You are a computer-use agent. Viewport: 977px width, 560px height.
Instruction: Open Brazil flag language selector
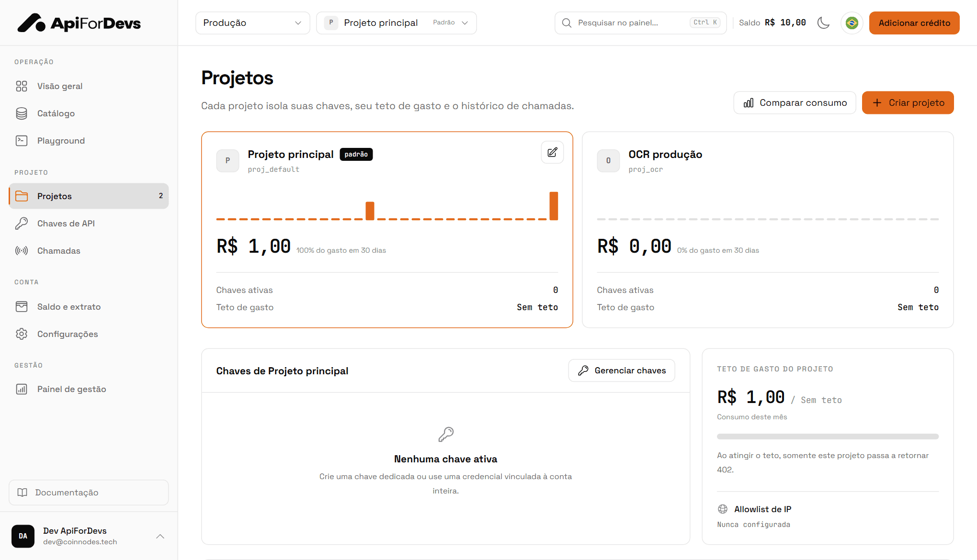coord(852,22)
